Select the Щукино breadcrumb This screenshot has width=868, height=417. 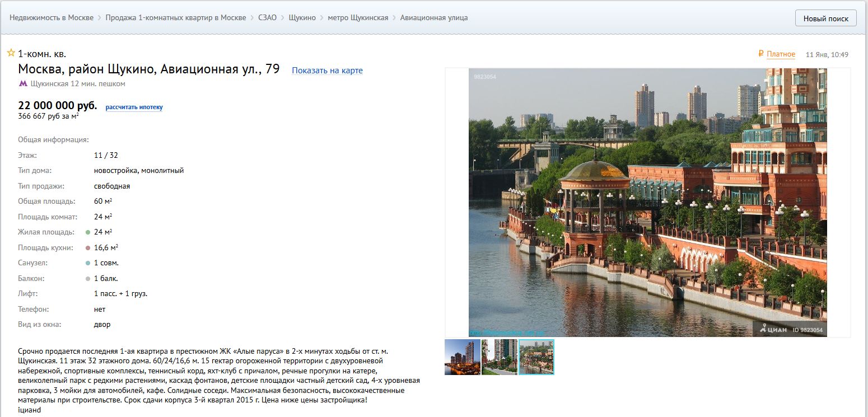pyautogui.click(x=302, y=17)
